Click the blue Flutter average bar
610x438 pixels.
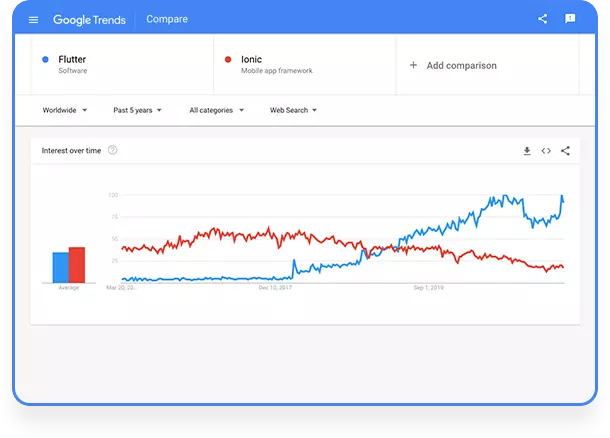(61, 268)
